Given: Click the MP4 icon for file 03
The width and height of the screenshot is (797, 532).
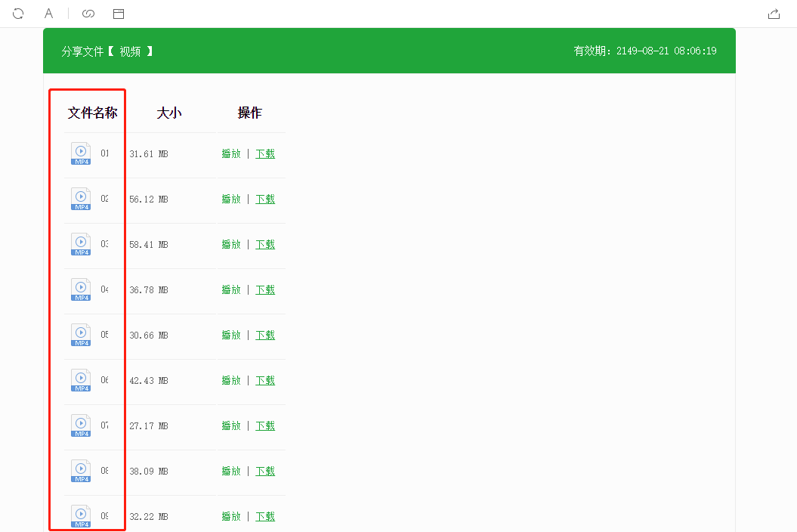Looking at the screenshot, I should coord(81,244).
